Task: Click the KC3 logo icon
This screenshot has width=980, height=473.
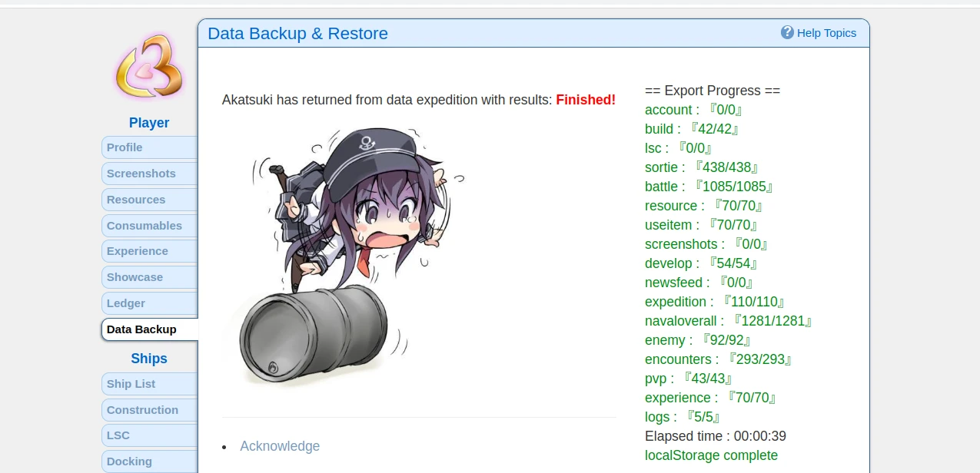Action: pos(149,66)
